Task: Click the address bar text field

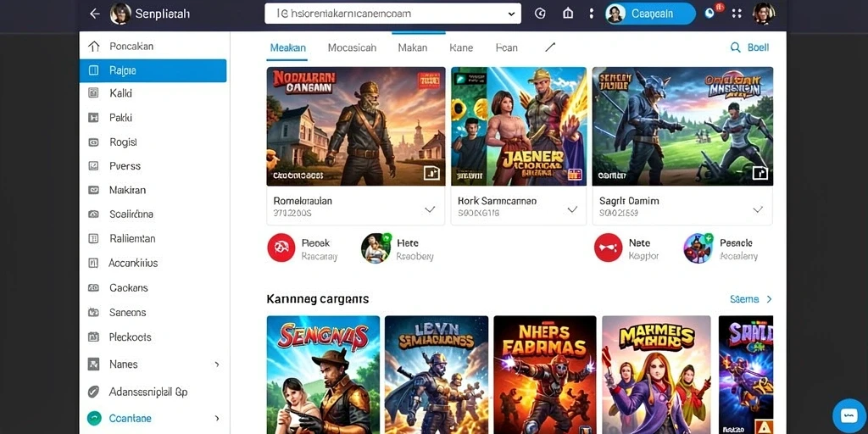Action: coord(392,14)
